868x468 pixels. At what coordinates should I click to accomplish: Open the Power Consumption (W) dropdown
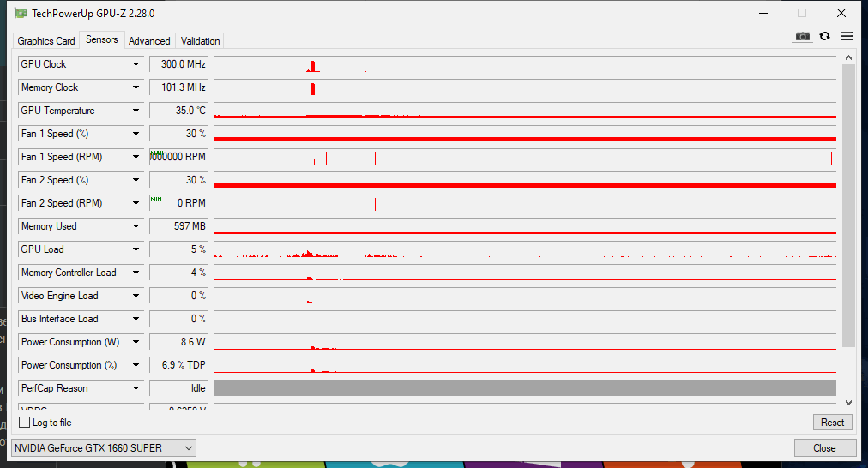coord(136,342)
